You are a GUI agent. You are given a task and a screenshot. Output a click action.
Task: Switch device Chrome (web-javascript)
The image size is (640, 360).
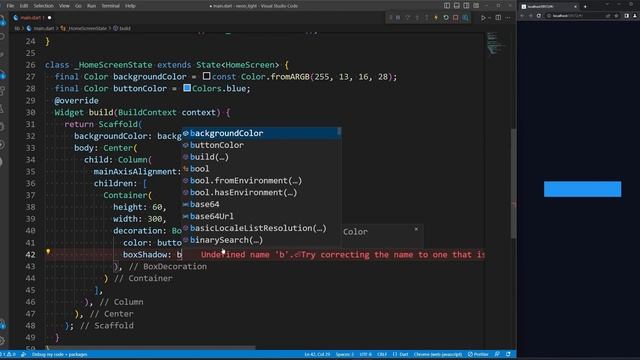click(438, 354)
